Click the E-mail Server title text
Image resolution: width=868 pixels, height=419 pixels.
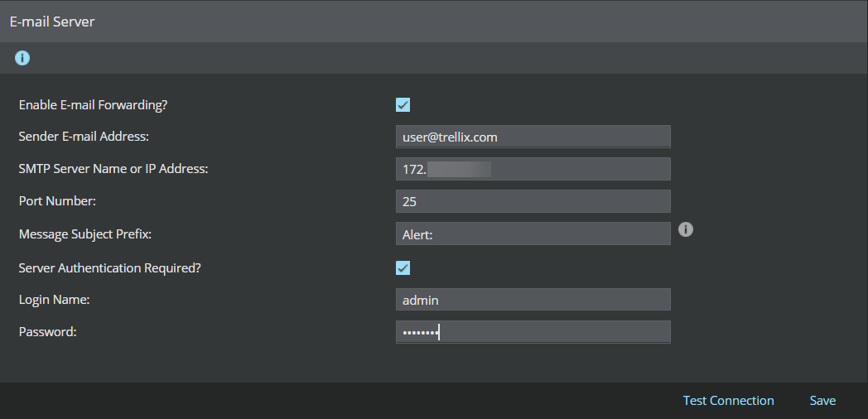coord(52,22)
